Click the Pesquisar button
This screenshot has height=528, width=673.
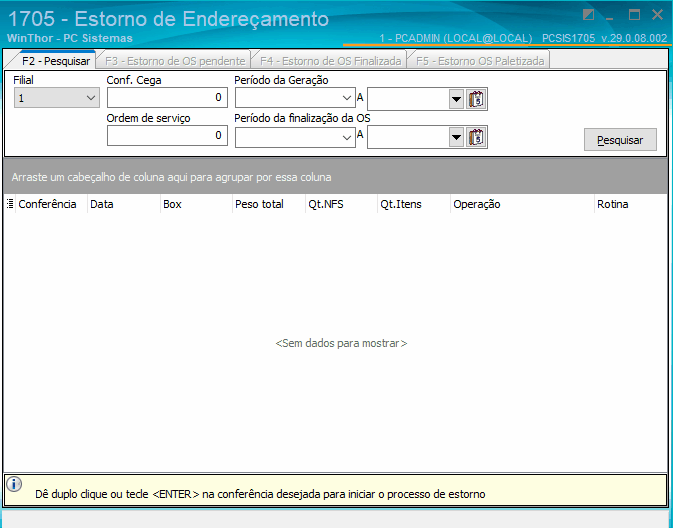tap(620, 140)
